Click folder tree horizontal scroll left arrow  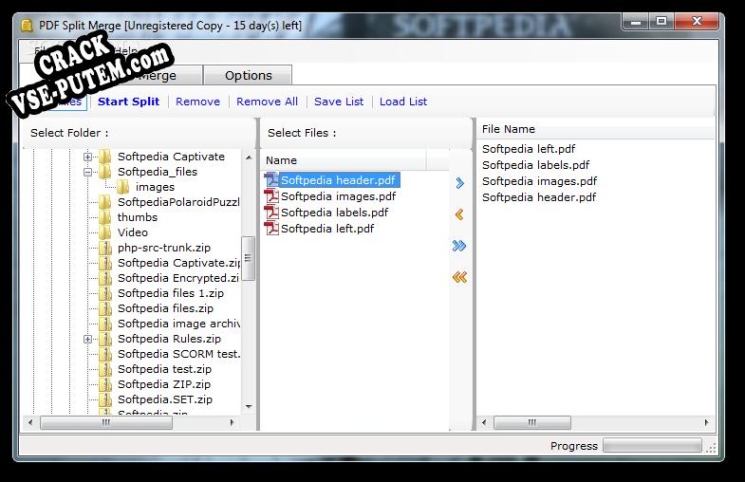click(x=30, y=422)
